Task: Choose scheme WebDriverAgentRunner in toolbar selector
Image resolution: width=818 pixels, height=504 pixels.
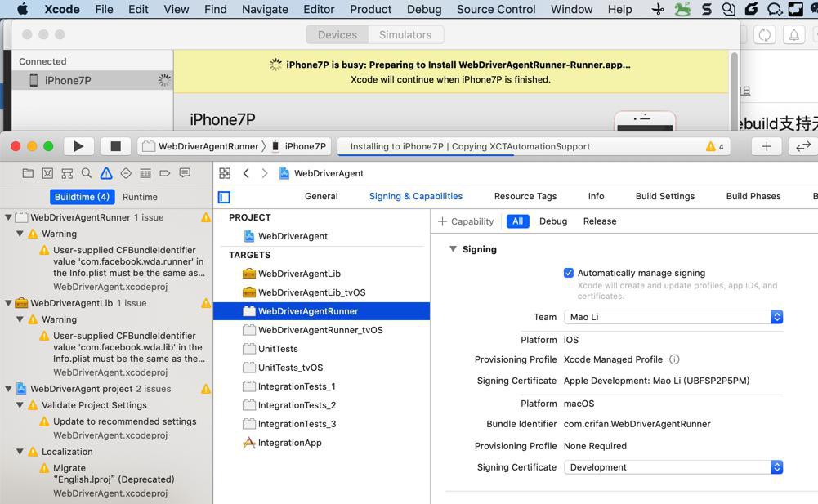Action: click(201, 146)
